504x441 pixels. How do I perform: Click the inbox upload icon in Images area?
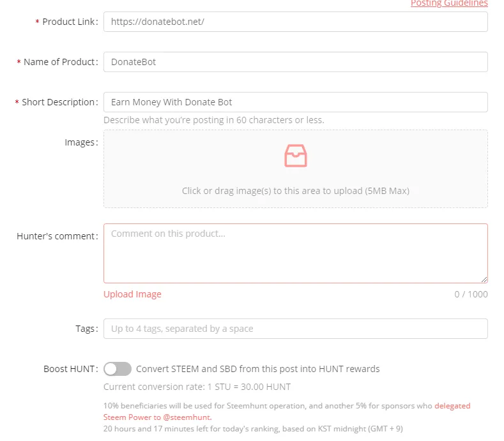[x=295, y=156]
